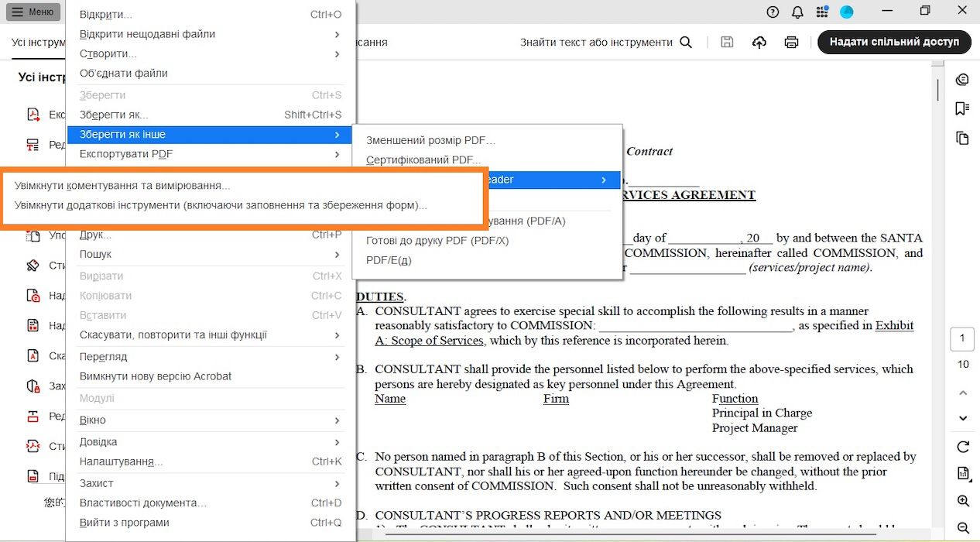Screen dimensions: 980x542
Task: Open the Scan & OCR tool icon (Ска)
Action: [x=33, y=356]
